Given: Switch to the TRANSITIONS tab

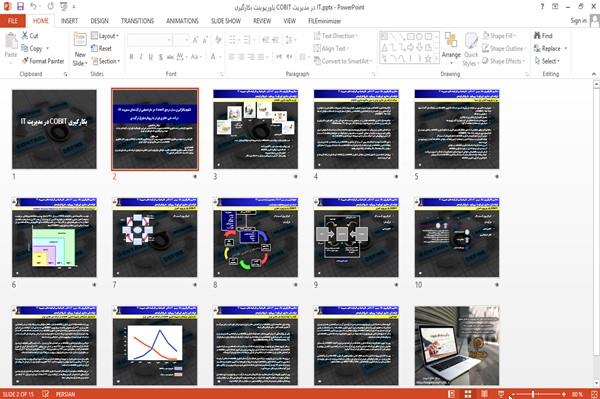Looking at the screenshot, I should click(x=137, y=21).
